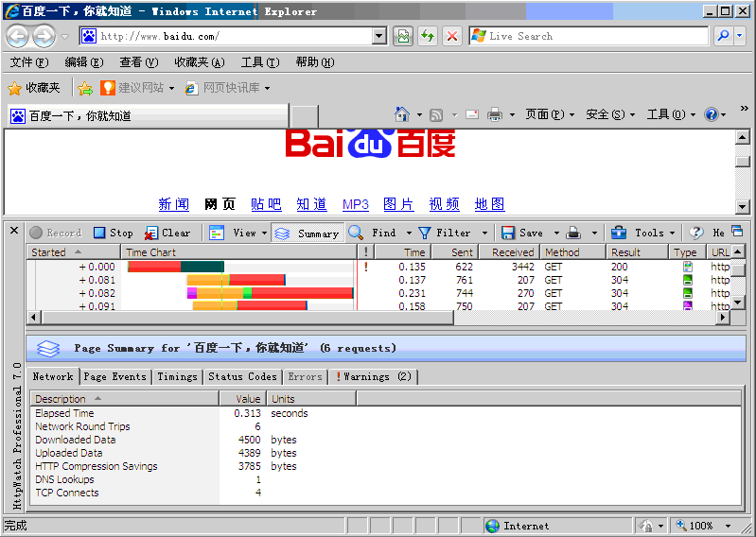This screenshot has width=756, height=537.
Task: Open the zoom level 100% dropdown
Action: coord(728,526)
